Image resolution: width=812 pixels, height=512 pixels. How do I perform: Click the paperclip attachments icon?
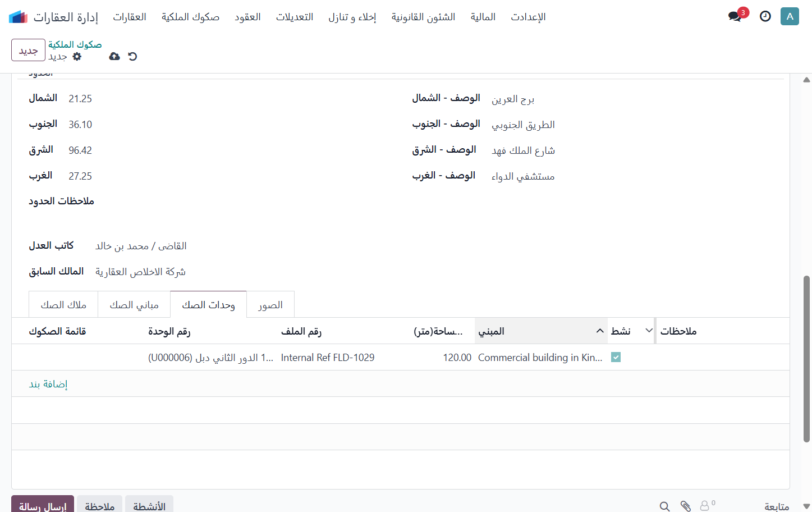pyautogui.click(x=685, y=506)
